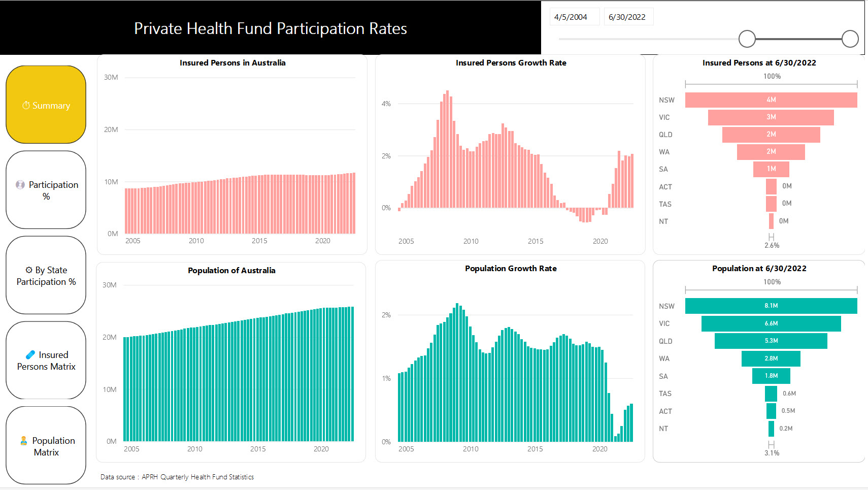This screenshot has height=490, width=868.
Task: Select the Summary navigation icon
Action: coord(46,105)
